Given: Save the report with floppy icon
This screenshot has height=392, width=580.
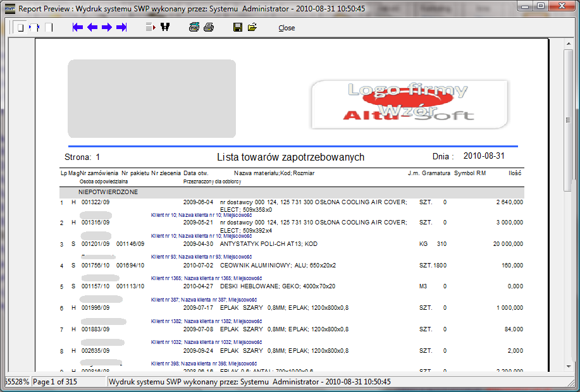Looking at the screenshot, I should [x=238, y=28].
